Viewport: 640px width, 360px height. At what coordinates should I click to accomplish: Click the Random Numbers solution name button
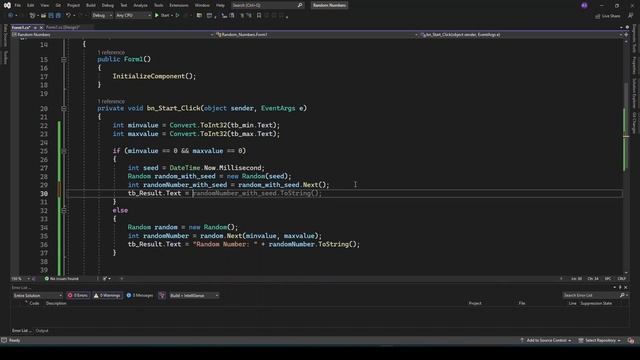point(329,5)
